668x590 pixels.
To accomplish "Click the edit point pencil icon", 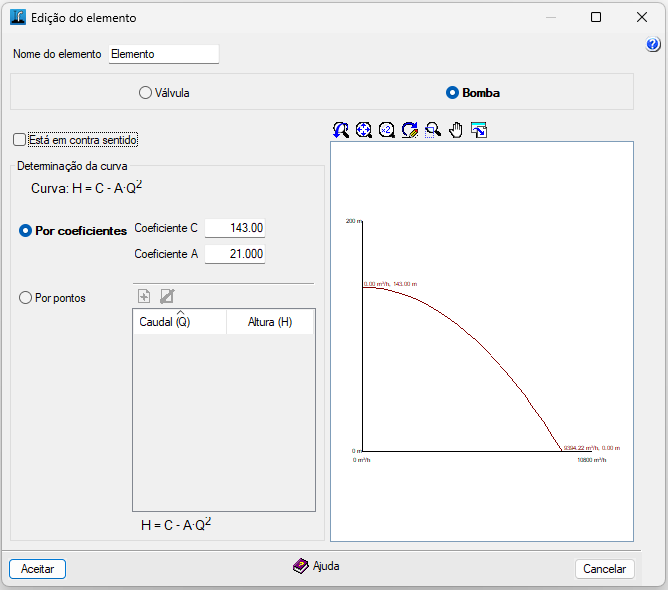I will point(167,296).
